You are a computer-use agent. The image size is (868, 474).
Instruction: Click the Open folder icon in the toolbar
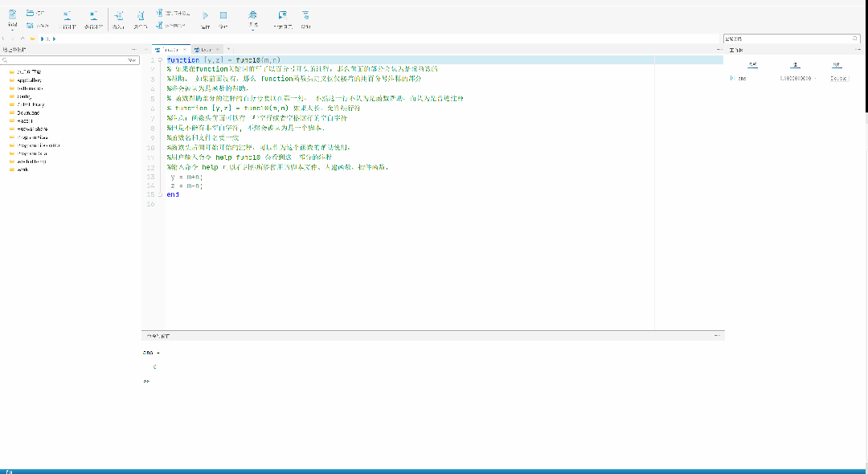click(31, 14)
